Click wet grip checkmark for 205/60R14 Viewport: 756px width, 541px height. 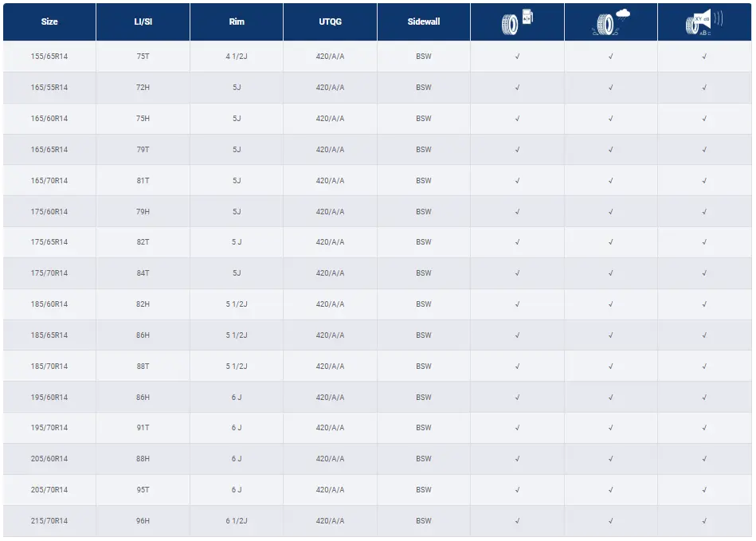[x=610, y=459]
